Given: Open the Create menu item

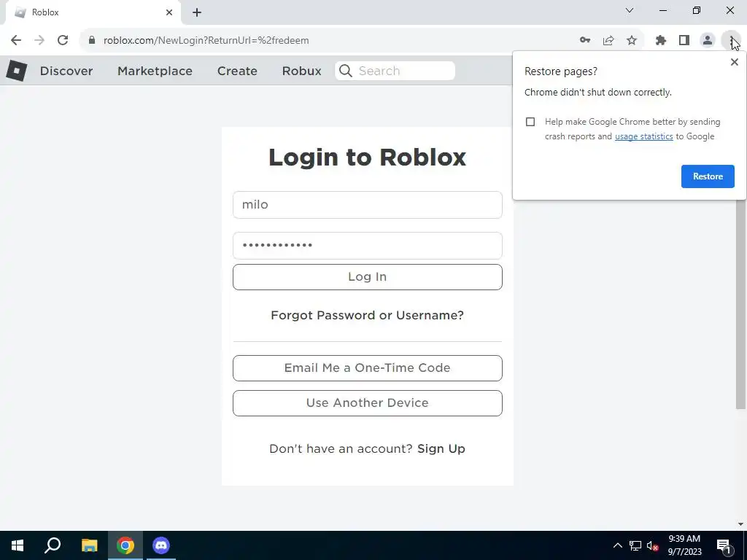Looking at the screenshot, I should [x=237, y=71].
